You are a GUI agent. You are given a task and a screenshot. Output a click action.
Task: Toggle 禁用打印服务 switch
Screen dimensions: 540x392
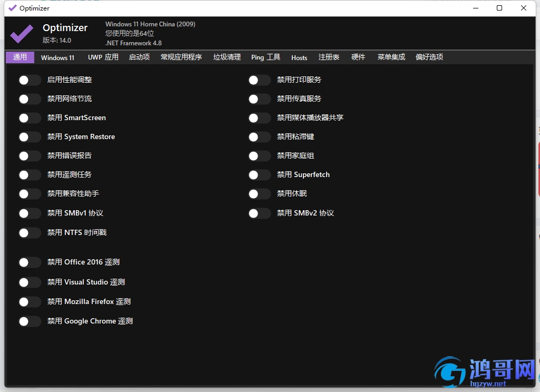click(259, 80)
